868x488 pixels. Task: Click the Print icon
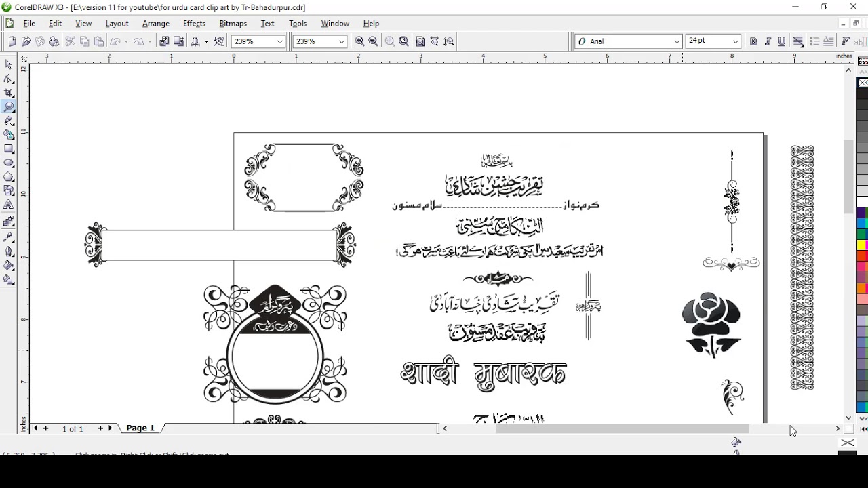pyautogui.click(x=54, y=41)
